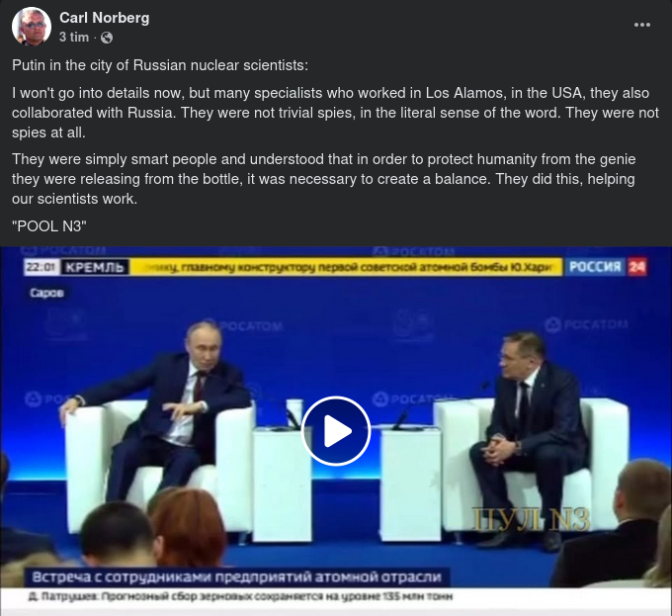Click the ПУЛ N3 gold watermark
Viewport: 672px width, 616px height.
[x=531, y=519]
